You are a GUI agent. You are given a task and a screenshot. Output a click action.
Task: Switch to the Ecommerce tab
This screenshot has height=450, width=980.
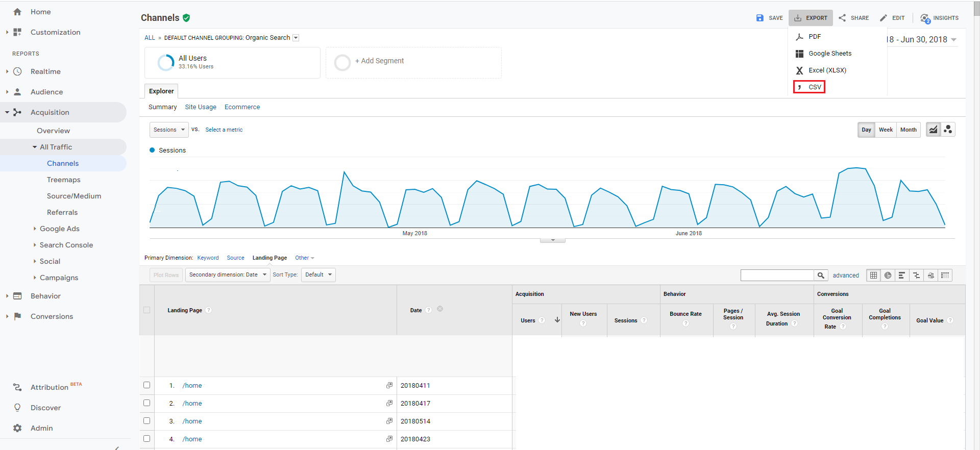[x=242, y=107]
